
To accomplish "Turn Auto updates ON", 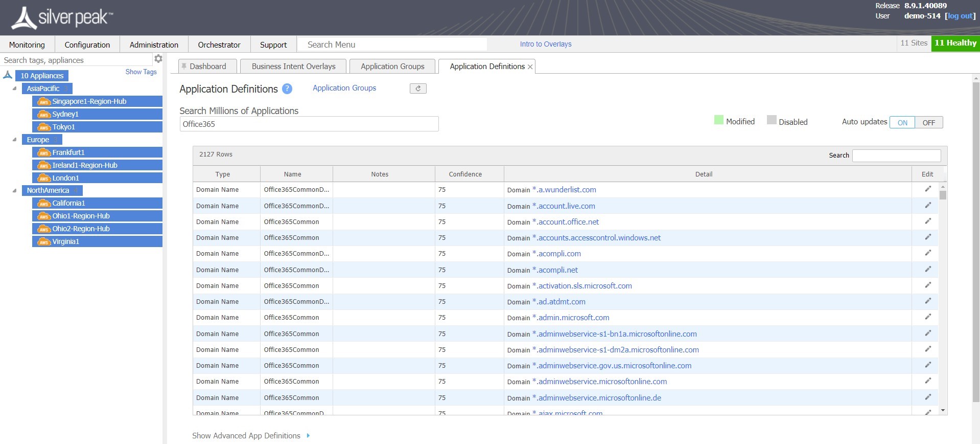I will (902, 123).
